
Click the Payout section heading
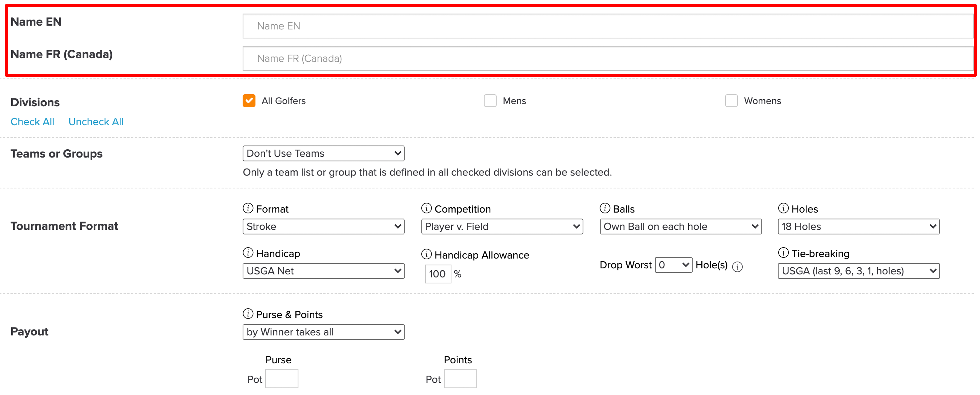coord(29,331)
